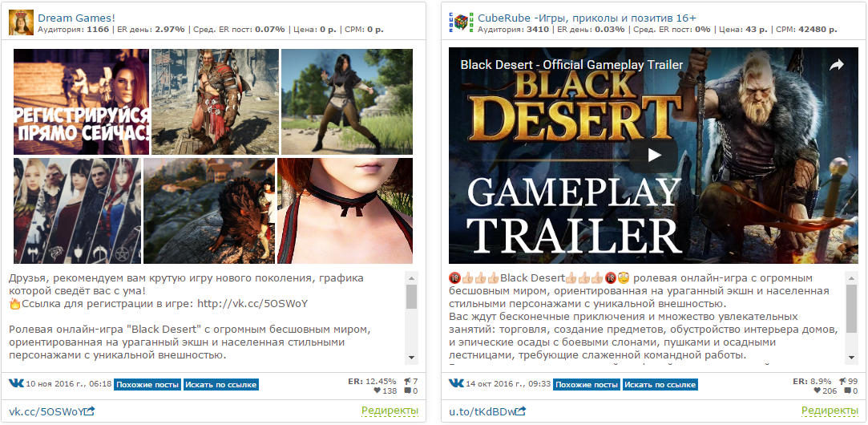Viewport: 868px width, 425px height.
Task: Open vk.cc/5OSWoY footer link
Action: [46, 411]
